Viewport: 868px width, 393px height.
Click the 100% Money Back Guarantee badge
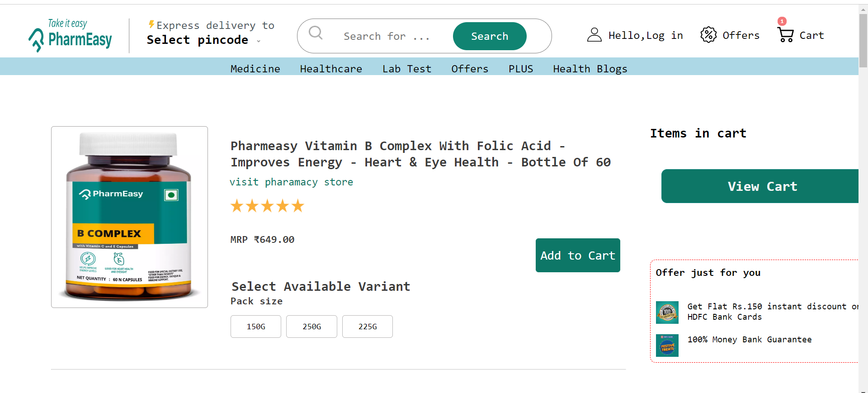click(x=667, y=313)
